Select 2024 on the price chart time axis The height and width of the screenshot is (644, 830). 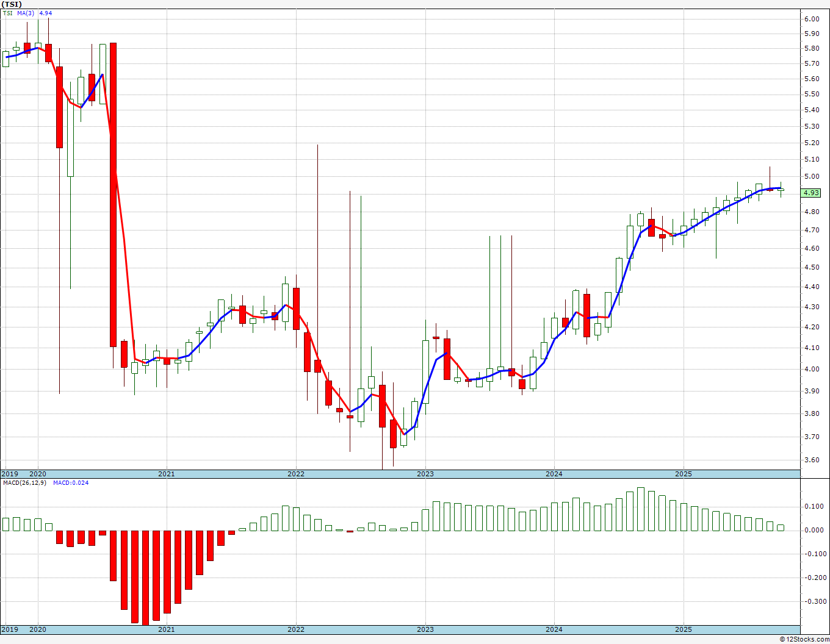point(554,474)
